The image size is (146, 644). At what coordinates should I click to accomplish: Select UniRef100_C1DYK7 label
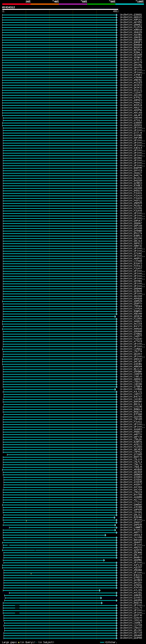point(131,93)
